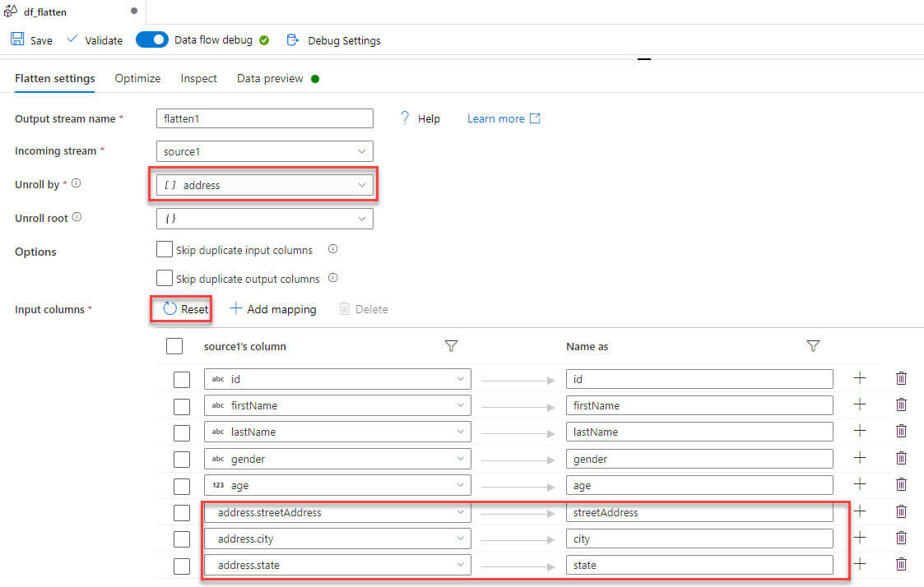Expand the Incoming stream dropdown

[264, 151]
